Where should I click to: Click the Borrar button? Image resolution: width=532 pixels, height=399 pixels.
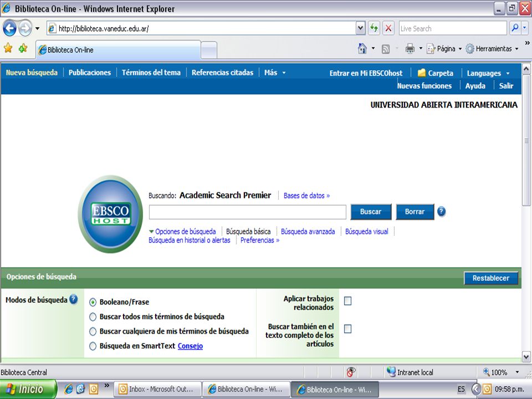[x=415, y=212]
